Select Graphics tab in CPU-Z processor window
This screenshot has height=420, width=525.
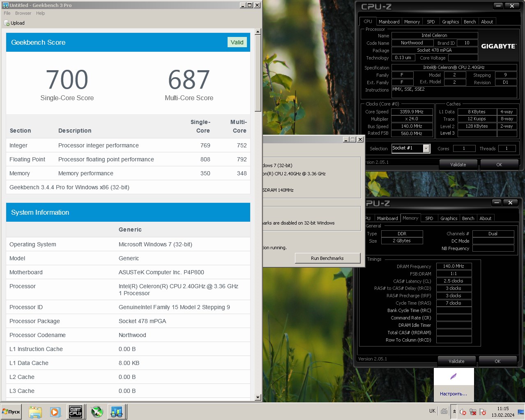click(451, 22)
